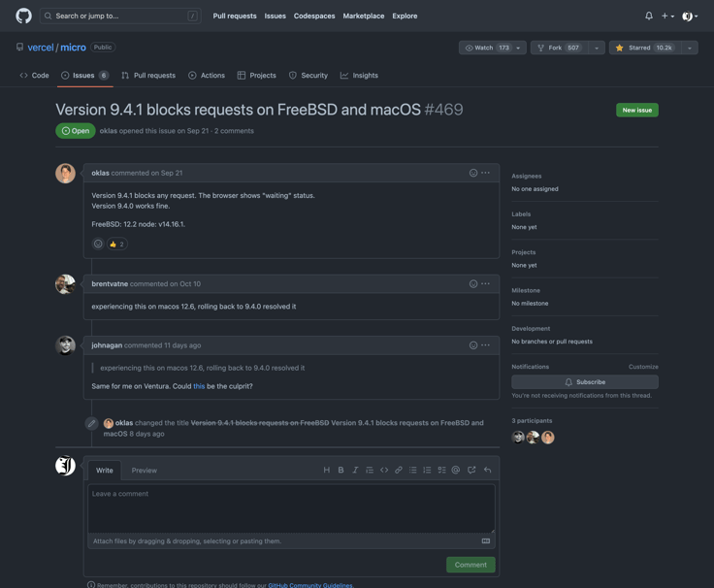This screenshot has width=714, height=588.
Task: Click Pull requests in top navigation
Action: coord(235,16)
